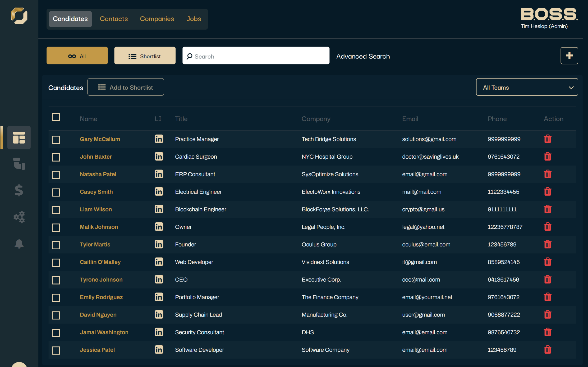Click the Add to Shortlist button

coord(126,87)
